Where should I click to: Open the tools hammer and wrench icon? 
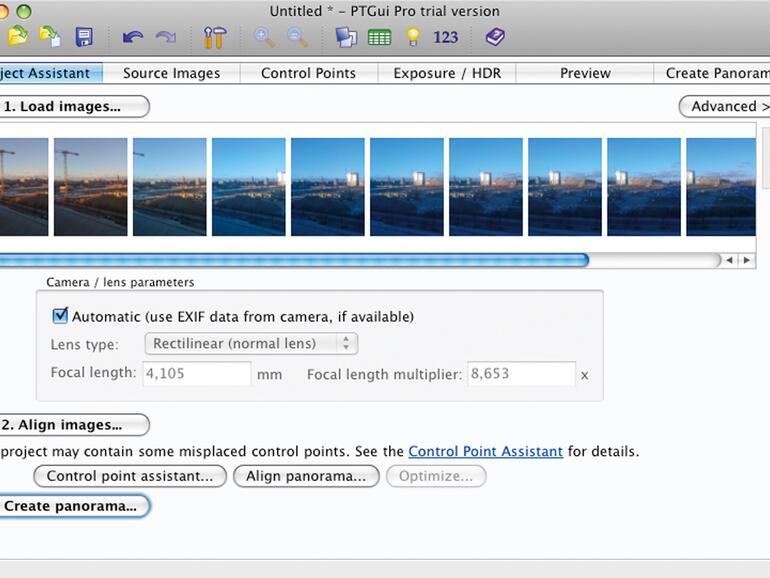coord(214,37)
